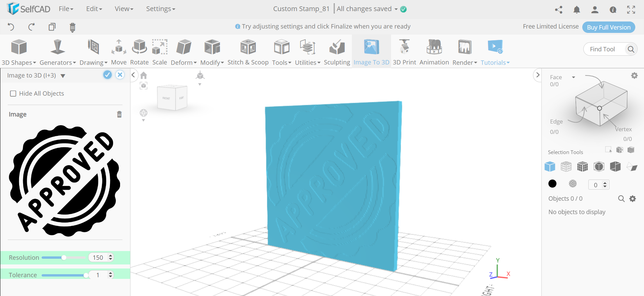Collapse the right panel chevron
Image resolution: width=644 pixels, height=296 pixels.
click(x=538, y=75)
